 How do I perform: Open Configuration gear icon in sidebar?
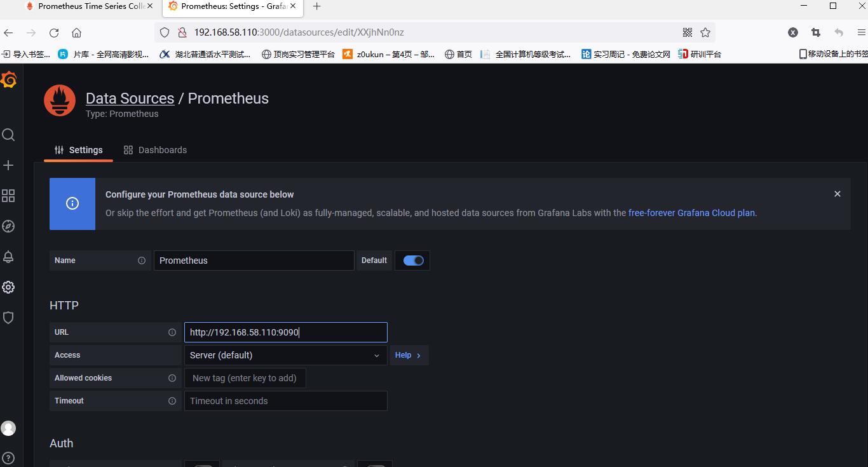point(8,287)
